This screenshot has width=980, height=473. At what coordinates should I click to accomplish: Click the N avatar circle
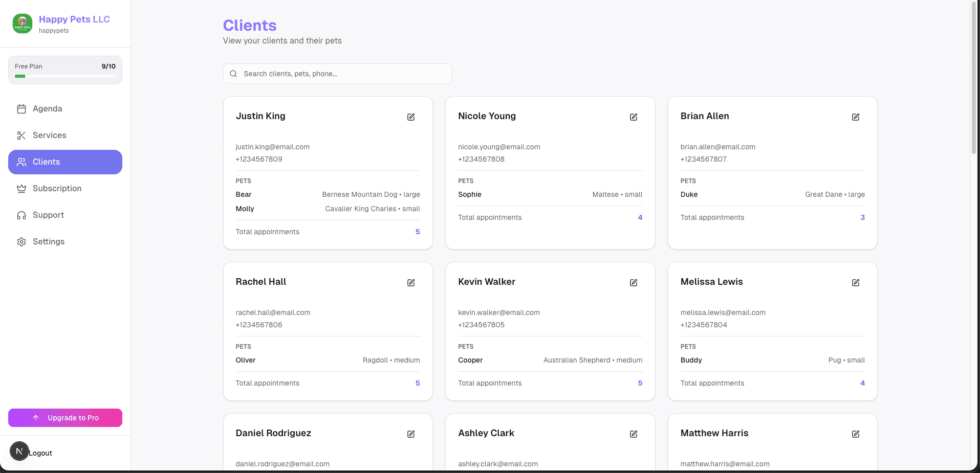19,451
